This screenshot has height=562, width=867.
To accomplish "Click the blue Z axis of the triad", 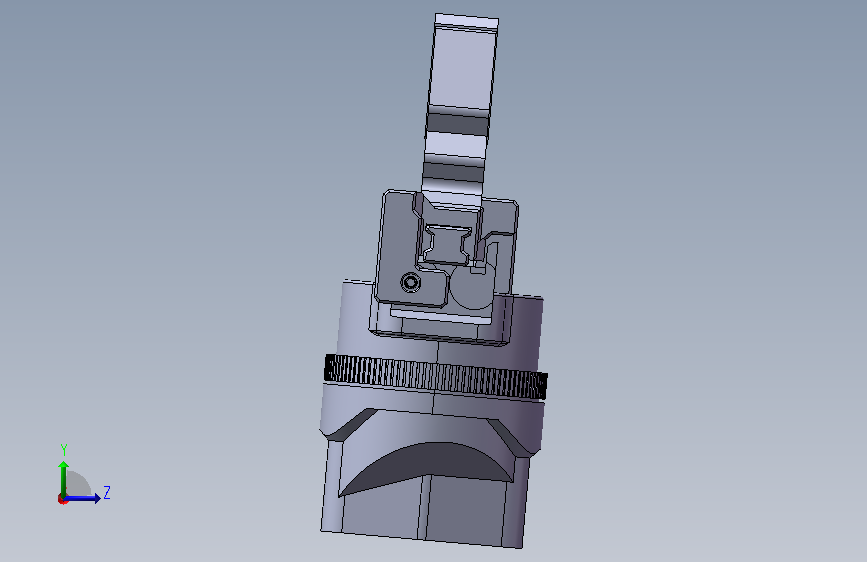I will pos(82,498).
